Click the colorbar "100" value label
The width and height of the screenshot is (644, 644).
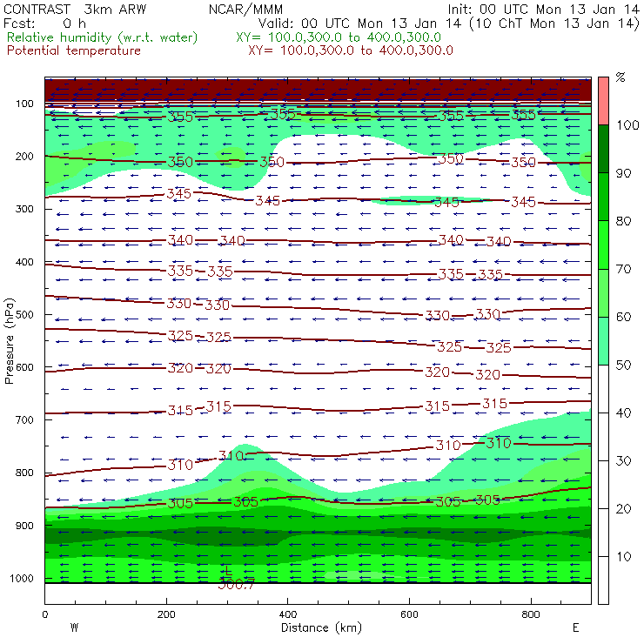(x=627, y=124)
